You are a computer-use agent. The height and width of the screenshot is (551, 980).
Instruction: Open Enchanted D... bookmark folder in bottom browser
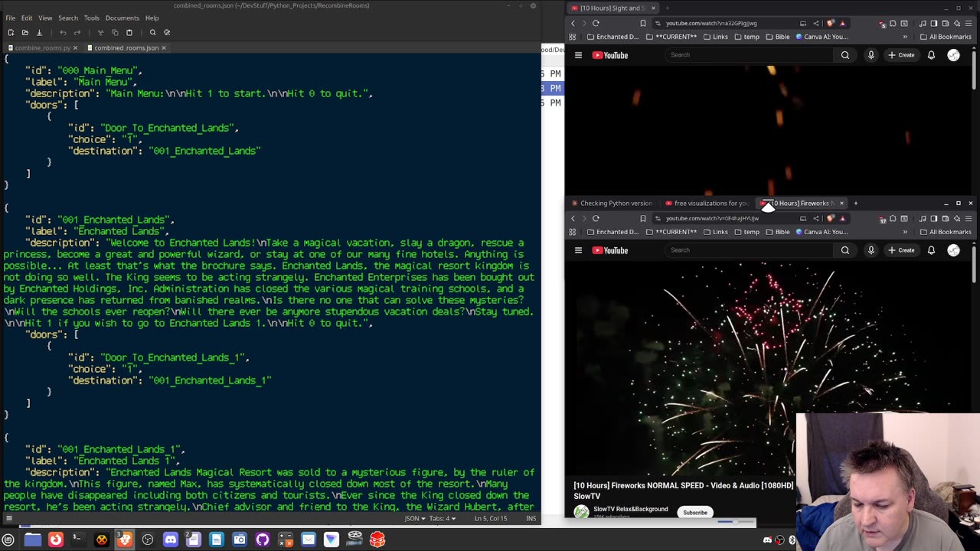coord(612,232)
